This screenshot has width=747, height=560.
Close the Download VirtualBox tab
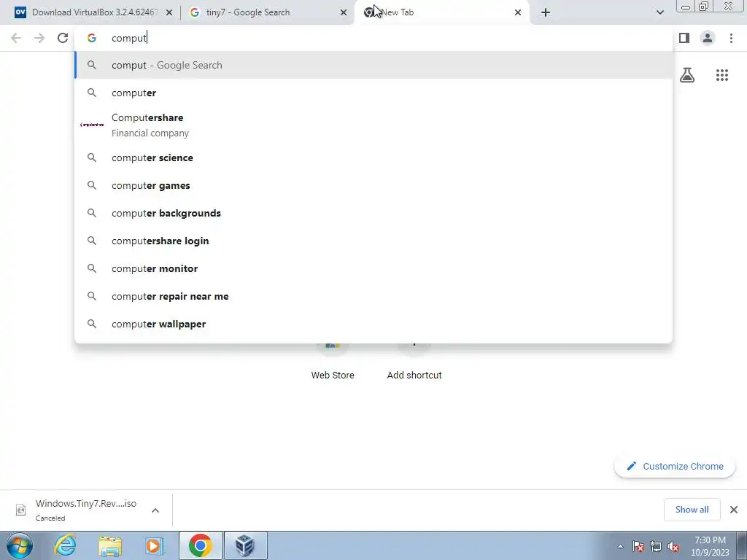click(169, 12)
